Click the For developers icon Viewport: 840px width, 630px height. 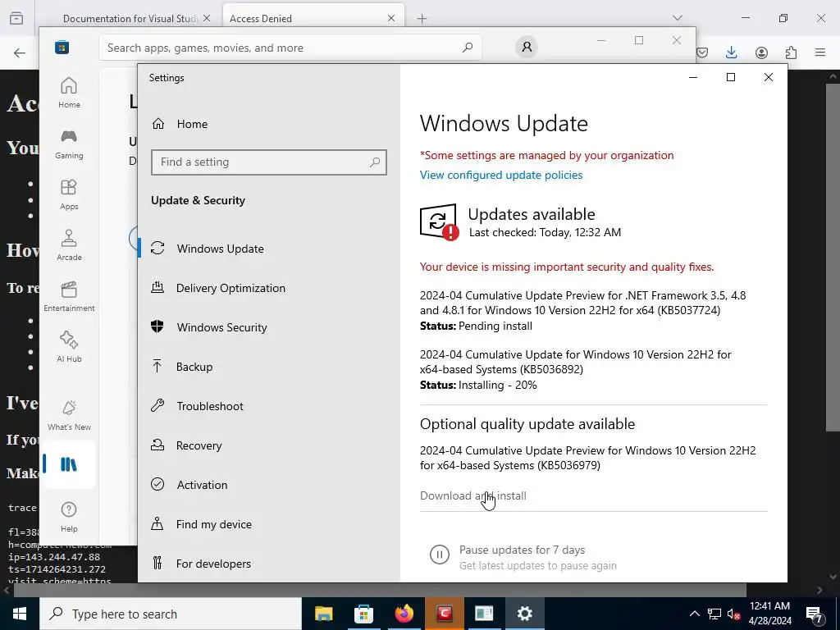(x=157, y=563)
